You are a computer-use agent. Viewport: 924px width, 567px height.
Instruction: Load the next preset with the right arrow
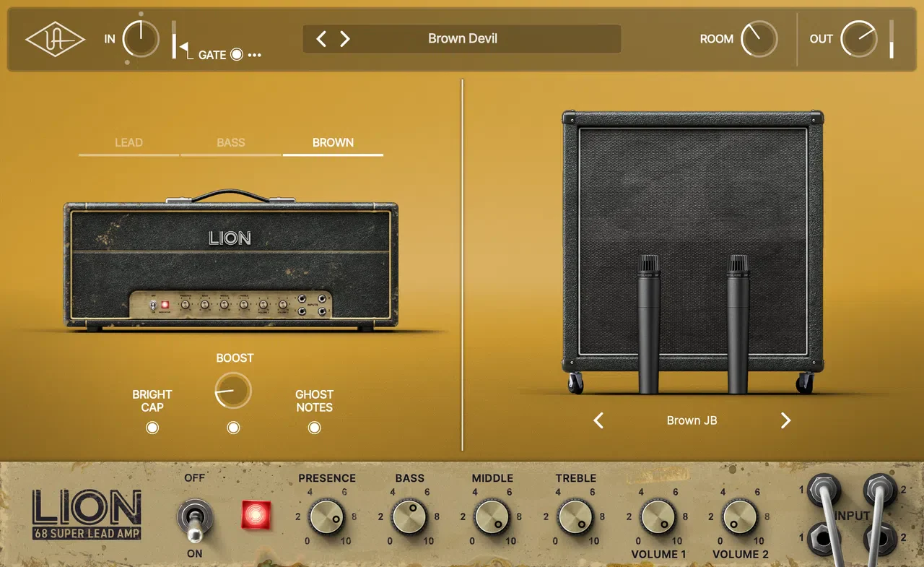344,39
